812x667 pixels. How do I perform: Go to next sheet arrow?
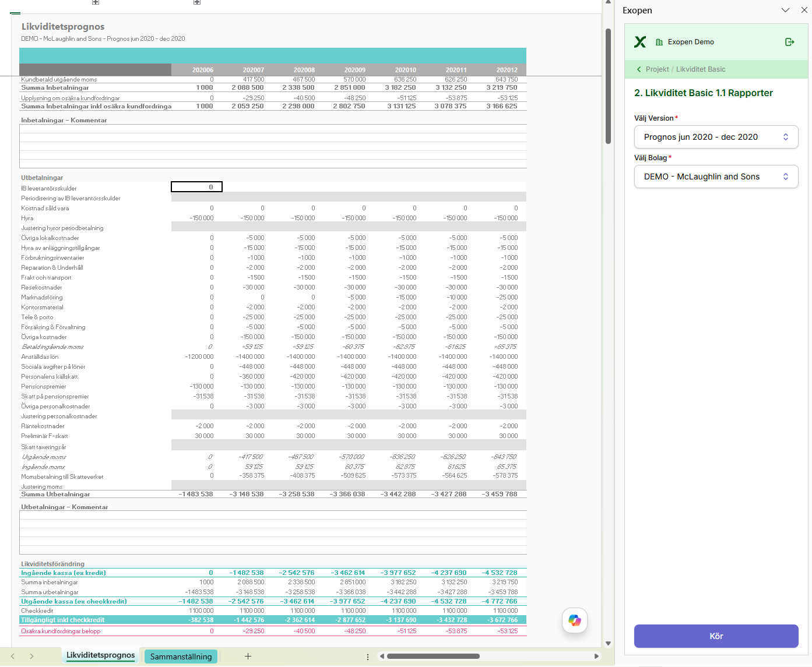coord(31,656)
